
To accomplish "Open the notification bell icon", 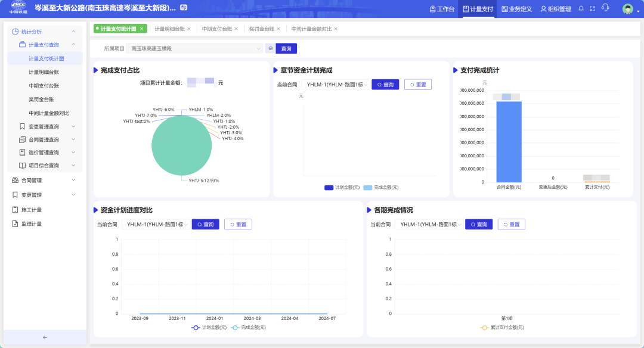I will (x=580, y=9).
